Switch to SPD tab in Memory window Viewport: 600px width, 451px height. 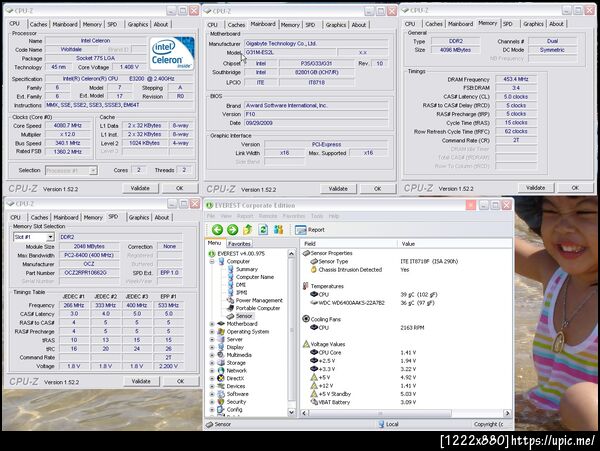pyautogui.click(x=507, y=24)
